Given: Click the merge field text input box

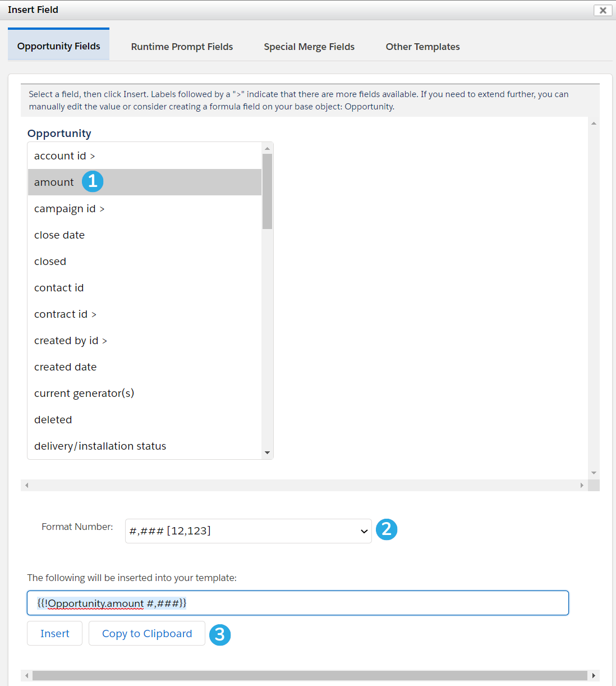Looking at the screenshot, I should (298, 603).
